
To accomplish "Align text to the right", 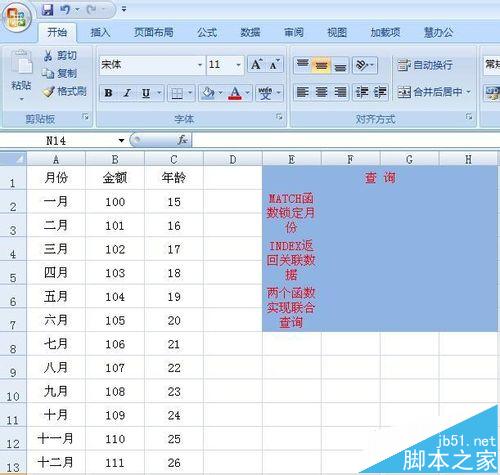I will coord(340,92).
